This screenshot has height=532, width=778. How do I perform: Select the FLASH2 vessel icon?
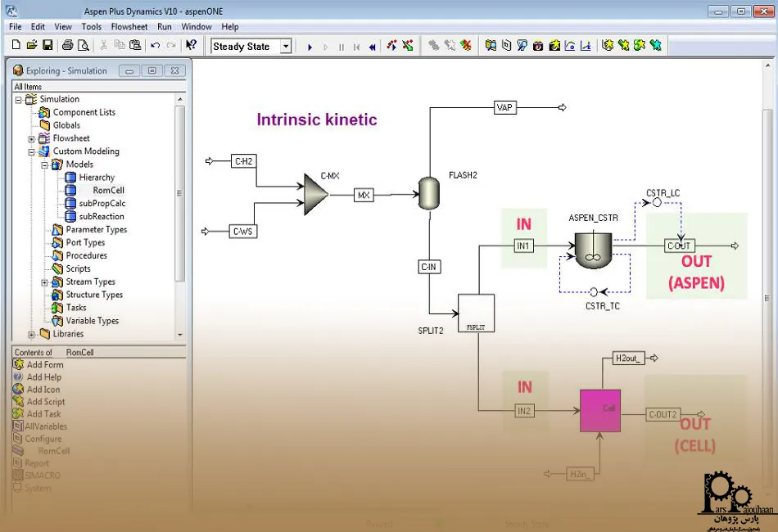[428, 193]
